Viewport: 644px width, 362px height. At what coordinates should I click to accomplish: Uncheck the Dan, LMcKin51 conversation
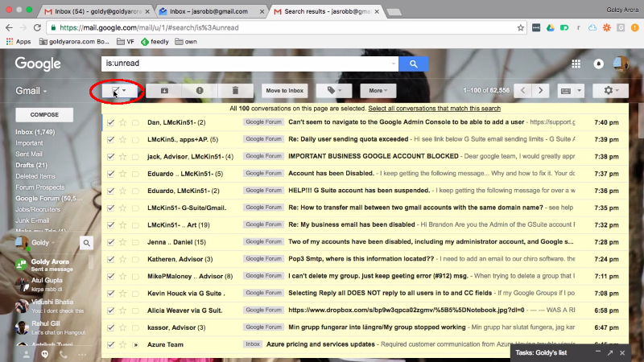(110, 122)
